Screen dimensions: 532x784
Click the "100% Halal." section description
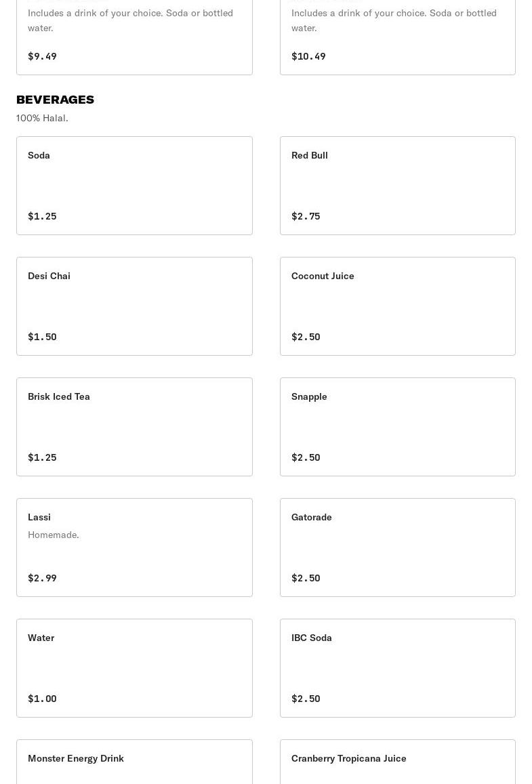pyautogui.click(x=42, y=118)
